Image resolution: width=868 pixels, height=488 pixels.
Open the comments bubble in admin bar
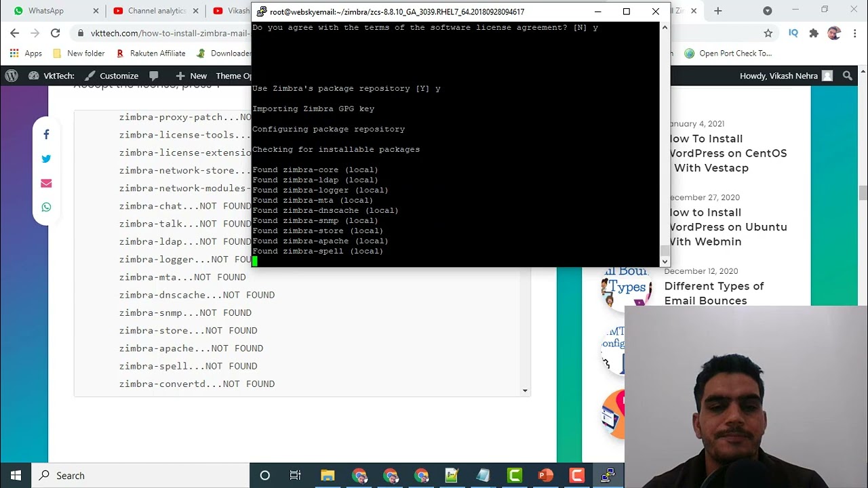(154, 76)
